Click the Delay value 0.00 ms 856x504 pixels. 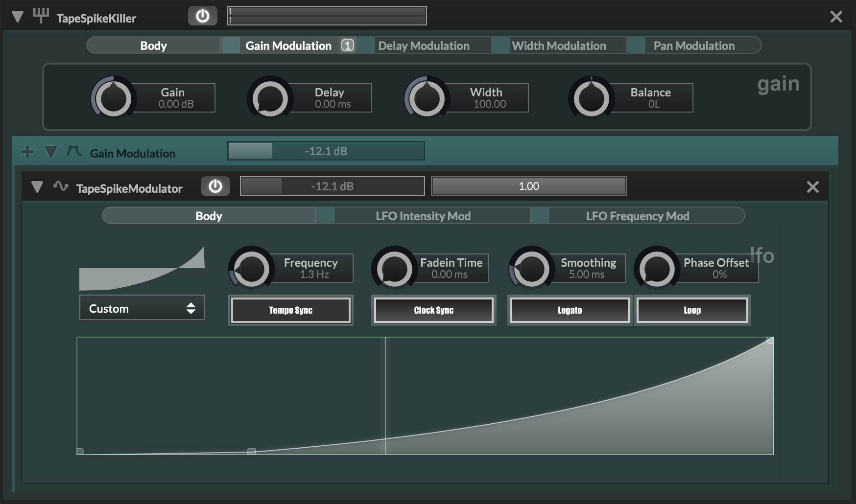[333, 104]
